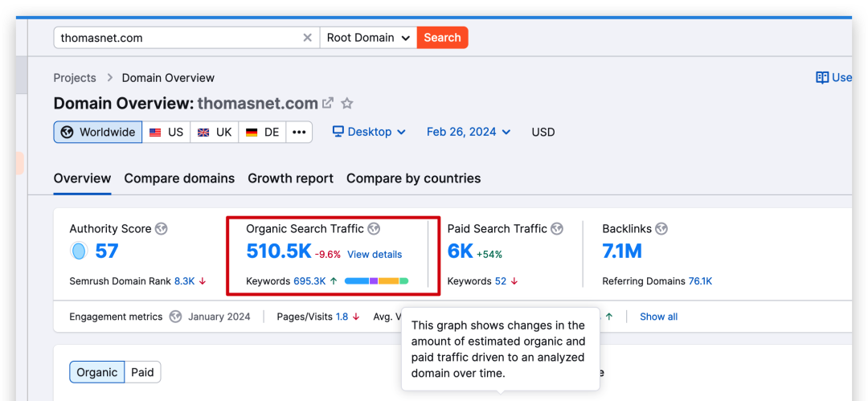Select the Organic chart toggle

97,372
